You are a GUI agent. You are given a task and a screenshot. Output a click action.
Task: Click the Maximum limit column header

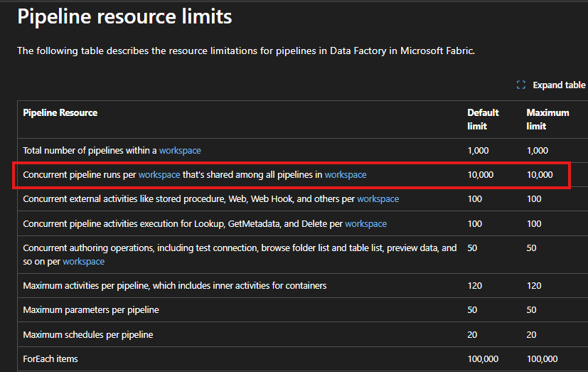pos(547,119)
